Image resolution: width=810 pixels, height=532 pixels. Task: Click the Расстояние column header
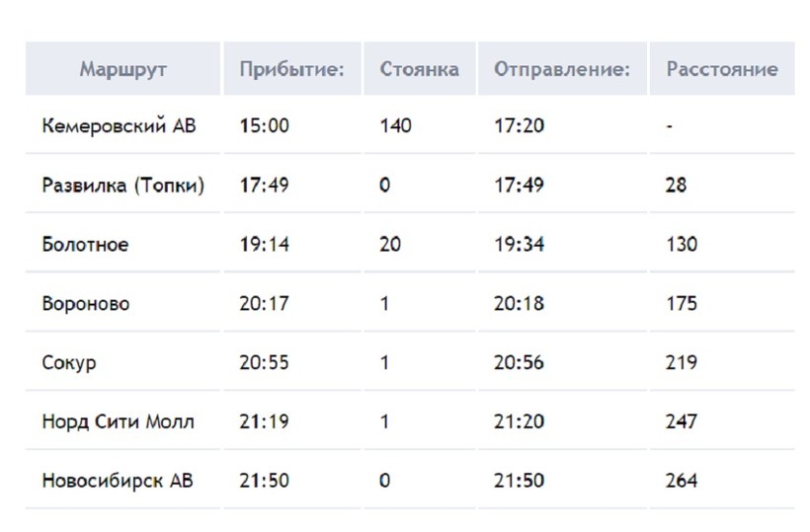coord(722,70)
